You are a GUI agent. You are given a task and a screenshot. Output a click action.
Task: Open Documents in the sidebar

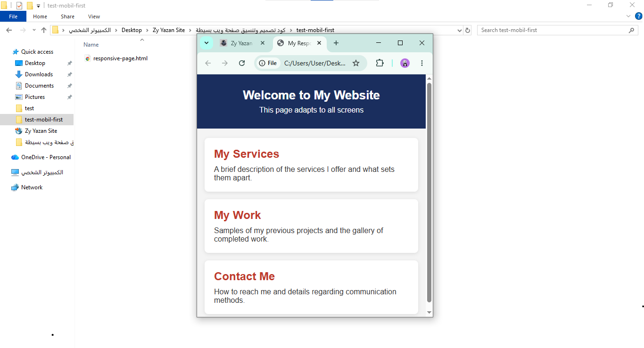click(x=39, y=86)
